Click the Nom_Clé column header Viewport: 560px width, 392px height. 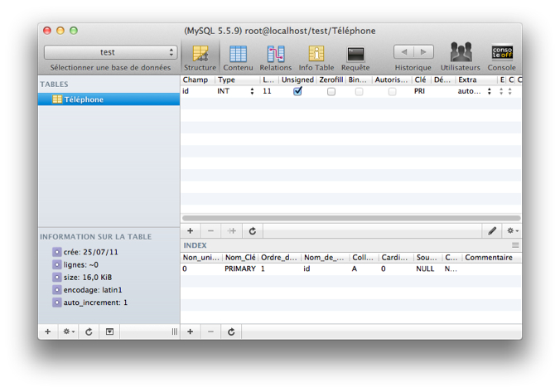pos(240,257)
